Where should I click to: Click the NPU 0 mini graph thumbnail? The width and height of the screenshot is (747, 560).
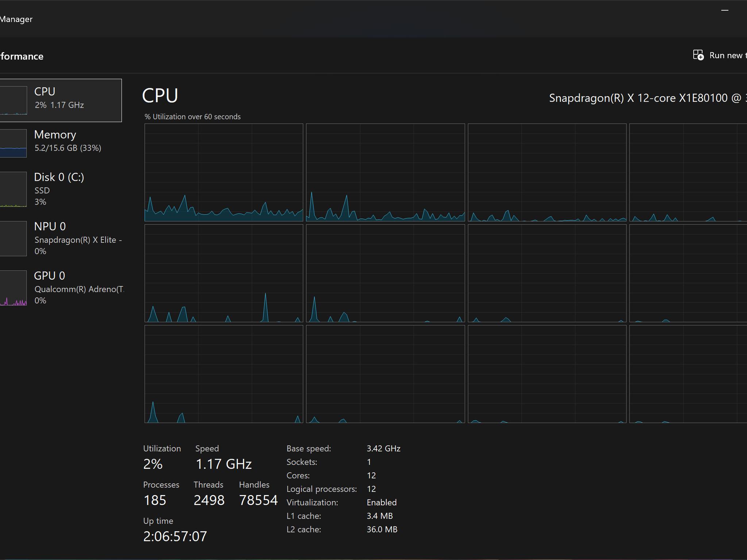pos(13,239)
